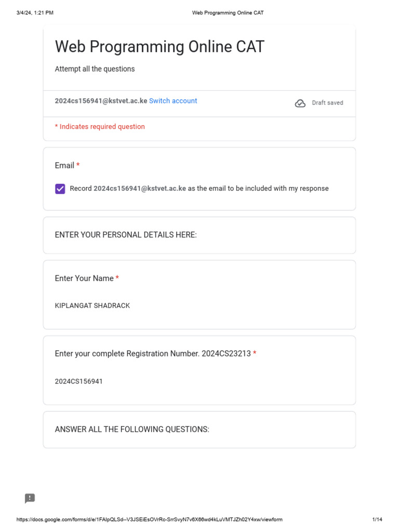Click the small page header title text
The image size is (399, 532).
[x=228, y=12]
